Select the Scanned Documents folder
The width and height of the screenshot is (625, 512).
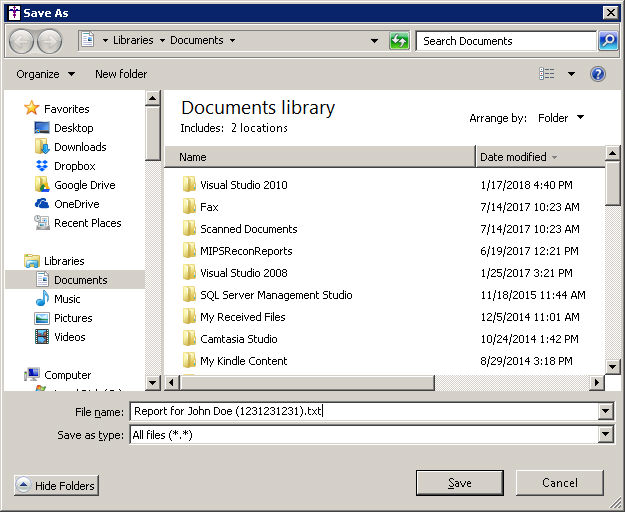[x=248, y=229]
